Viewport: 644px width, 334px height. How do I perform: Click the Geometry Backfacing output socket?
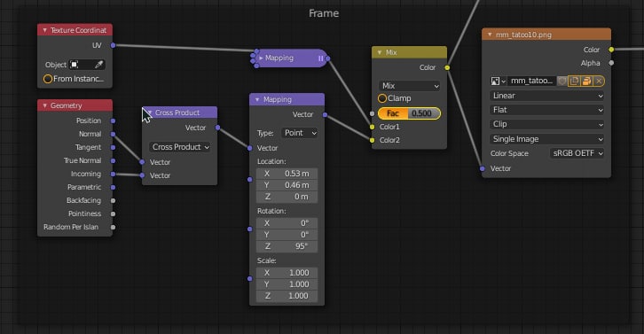tap(113, 200)
